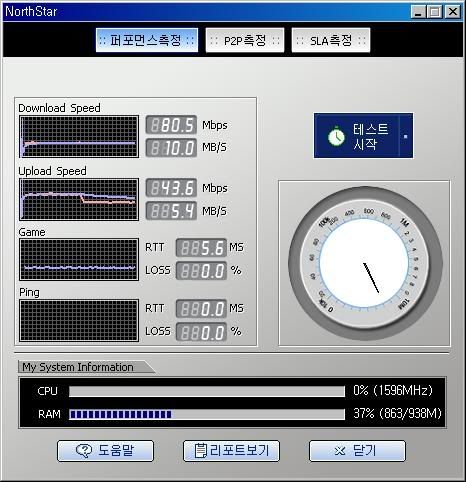This screenshot has width=466, height=482.
Task: Click the Game RTT 5.6 MS display
Action: point(201,248)
